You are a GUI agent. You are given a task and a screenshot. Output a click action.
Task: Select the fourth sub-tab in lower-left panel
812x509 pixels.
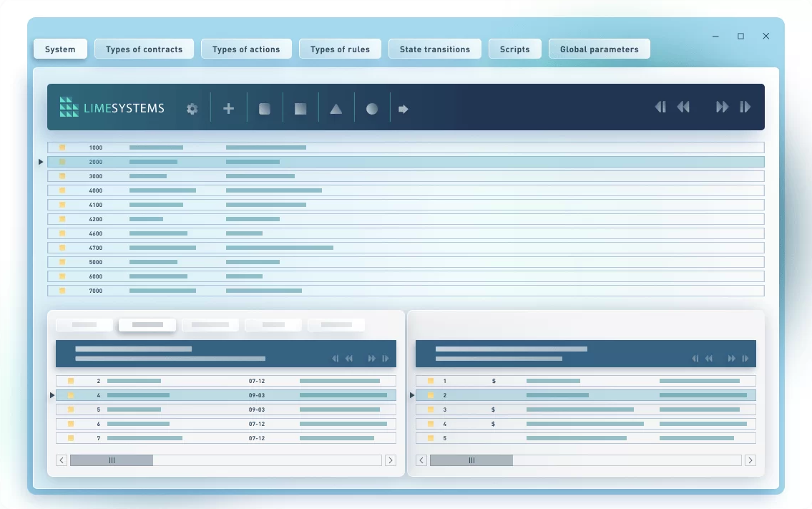pyautogui.click(x=273, y=325)
